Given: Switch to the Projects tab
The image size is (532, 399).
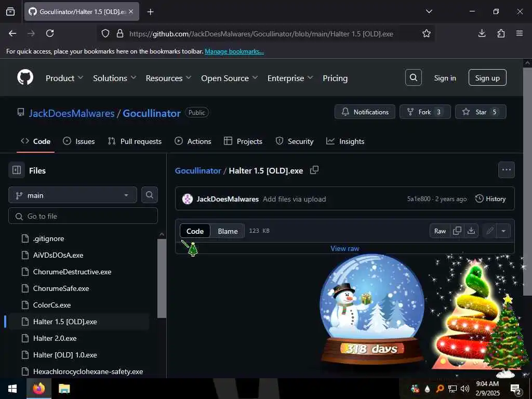Looking at the screenshot, I should pyautogui.click(x=243, y=141).
